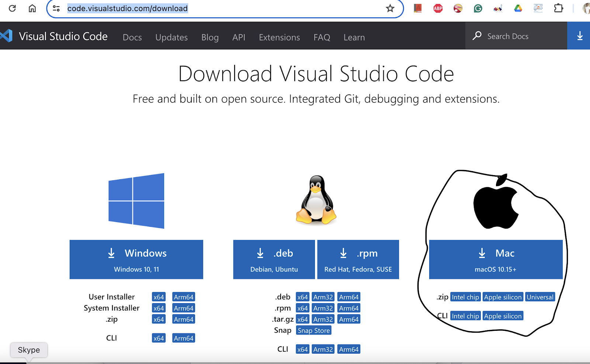Image resolution: width=590 pixels, height=364 pixels.
Task: Click the Visual Studio Code title link
Action: tap(63, 36)
